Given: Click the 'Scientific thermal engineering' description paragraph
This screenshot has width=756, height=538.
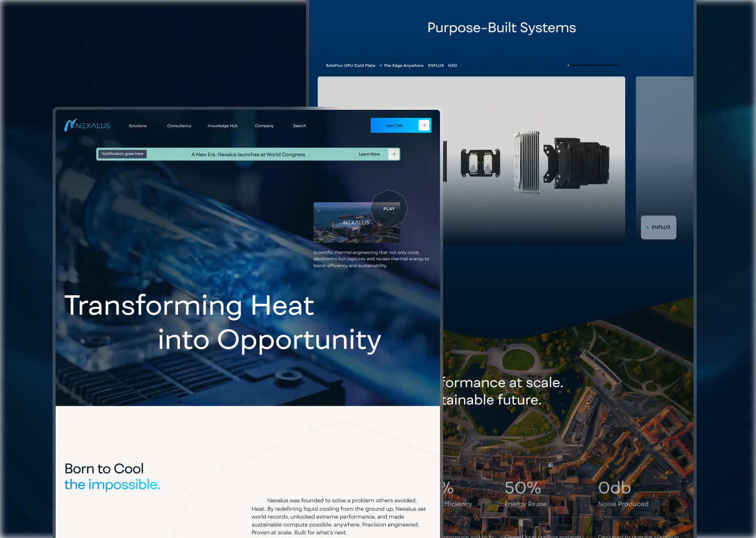Looking at the screenshot, I should (371, 259).
